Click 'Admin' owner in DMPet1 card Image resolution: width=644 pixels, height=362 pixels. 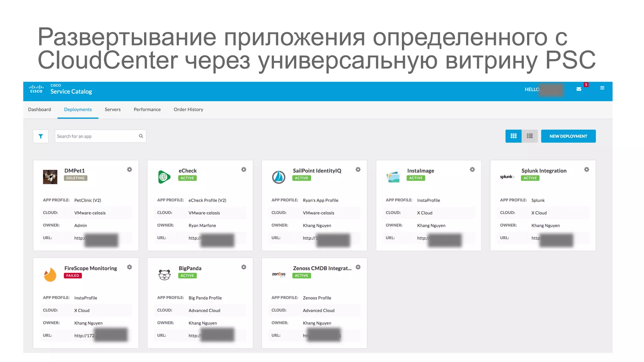[80, 225]
